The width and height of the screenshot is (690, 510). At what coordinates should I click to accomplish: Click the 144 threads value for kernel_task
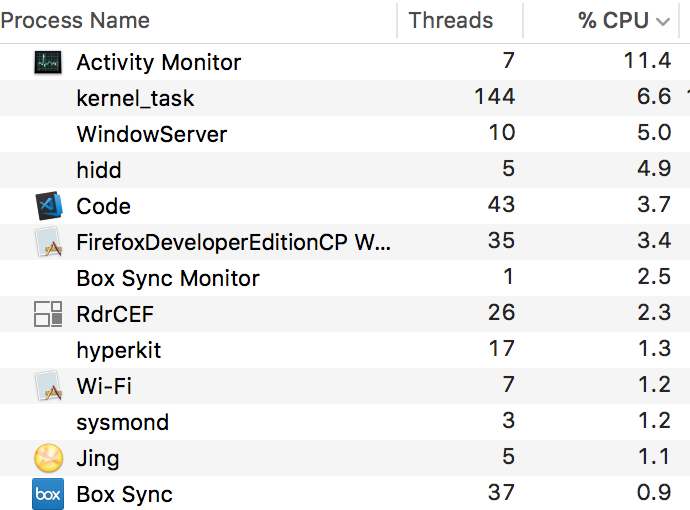coord(495,96)
